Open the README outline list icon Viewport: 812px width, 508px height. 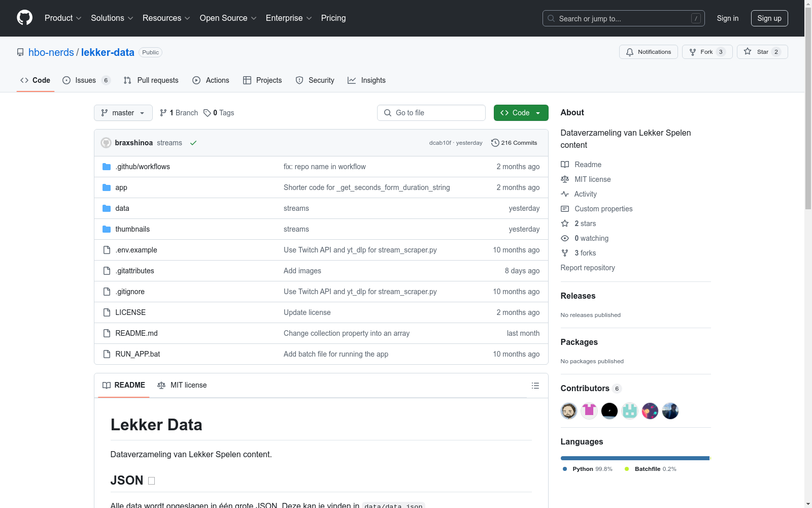(x=535, y=386)
